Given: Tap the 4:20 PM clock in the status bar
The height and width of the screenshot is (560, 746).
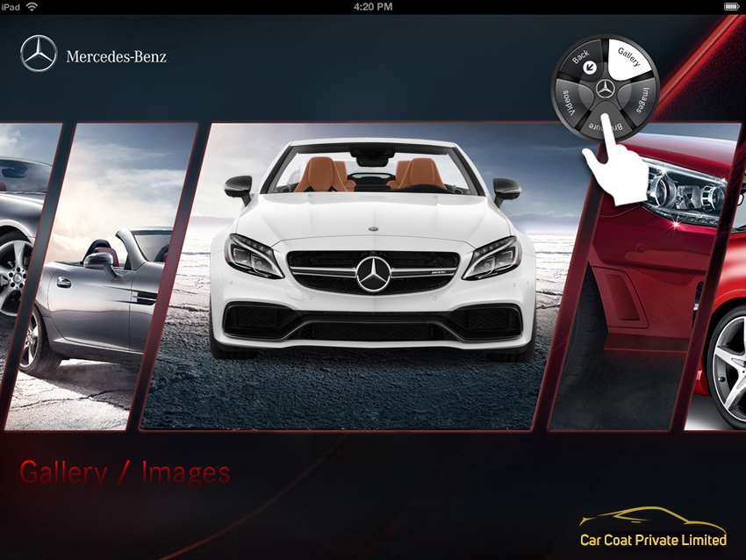Looking at the screenshot, I should 373,7.
